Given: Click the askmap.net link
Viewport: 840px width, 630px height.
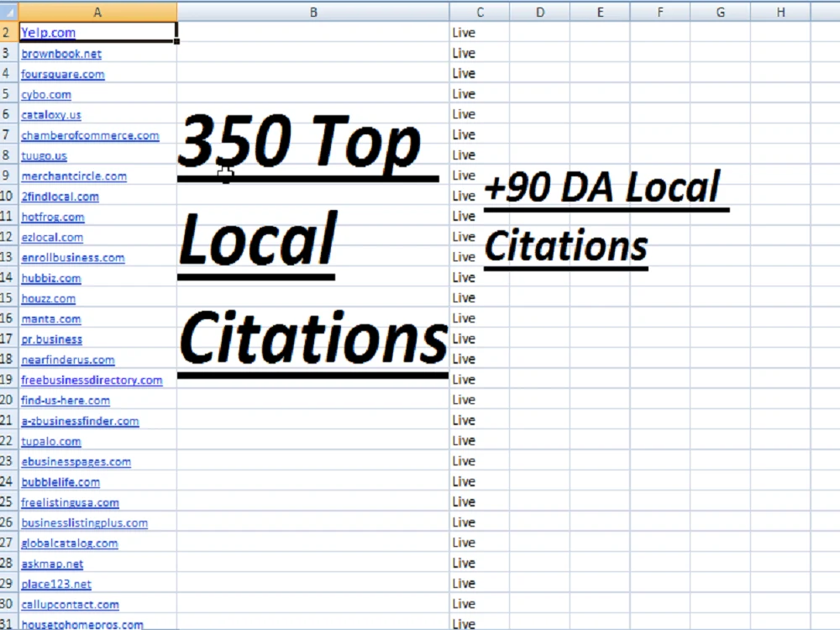Looking at the screenshot, I should click(x=52, y=564).
